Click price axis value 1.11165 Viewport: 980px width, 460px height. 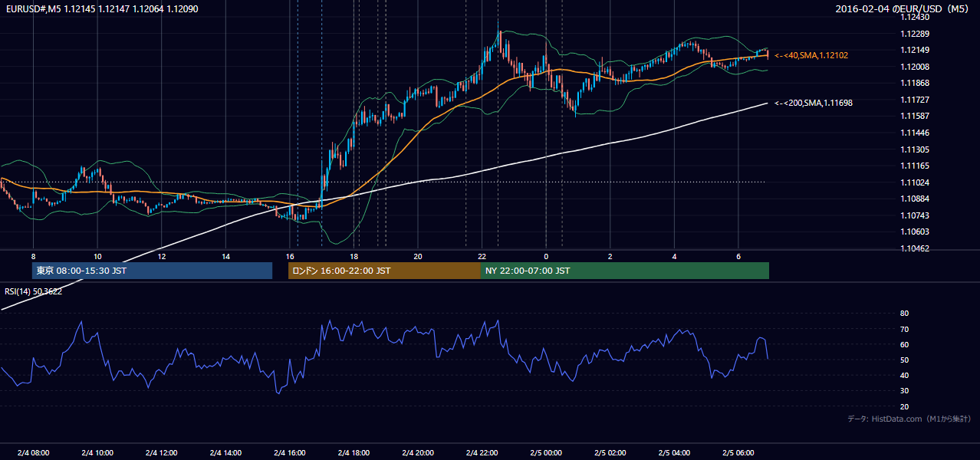click(x=915, y=166)
